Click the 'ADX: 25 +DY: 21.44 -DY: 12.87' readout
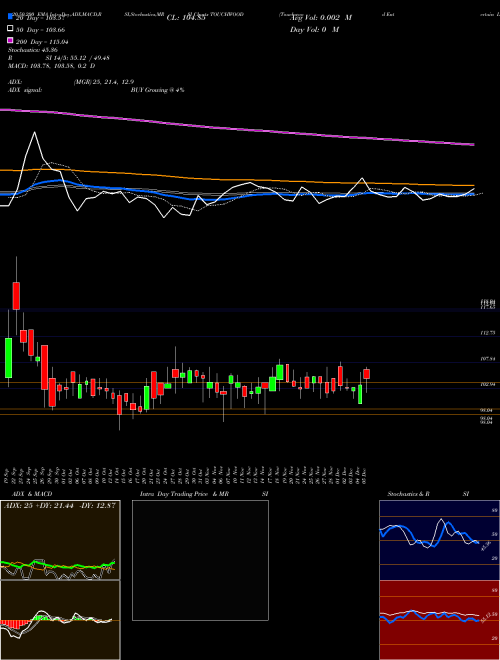This screenshot has width=500, height=660. point(59,506)
